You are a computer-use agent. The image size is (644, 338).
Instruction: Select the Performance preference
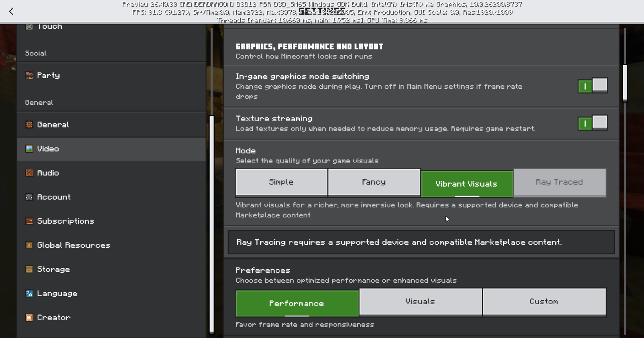tap(297, 303)
